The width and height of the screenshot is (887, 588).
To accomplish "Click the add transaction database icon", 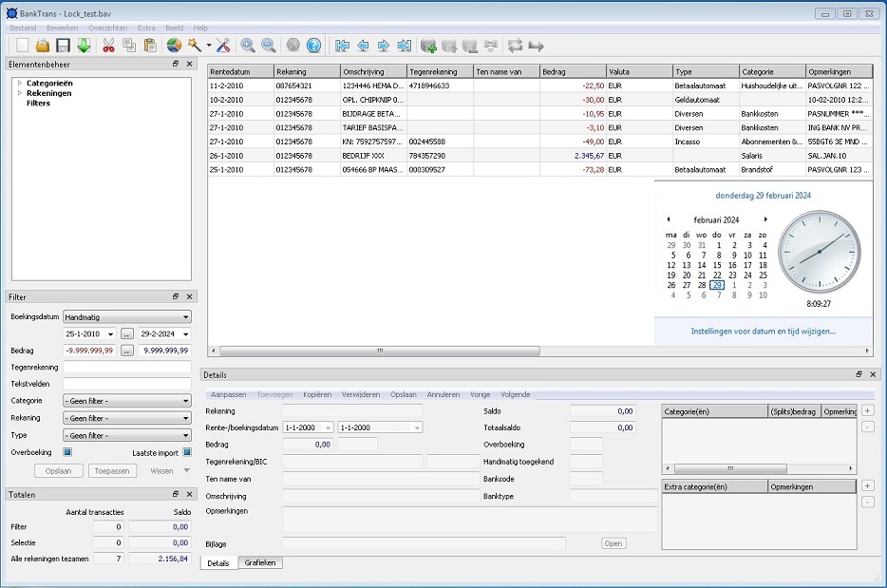I will pyautogui.click(x=428, y=46).
